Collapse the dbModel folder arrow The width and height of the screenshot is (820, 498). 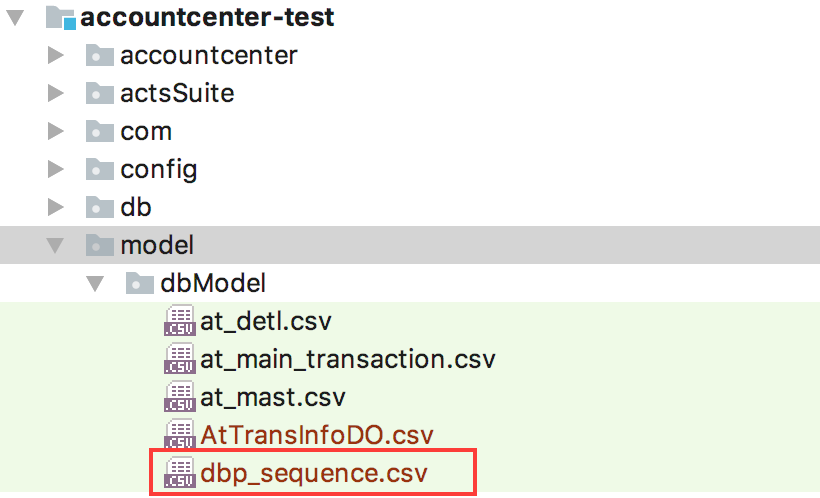(95, 284)
